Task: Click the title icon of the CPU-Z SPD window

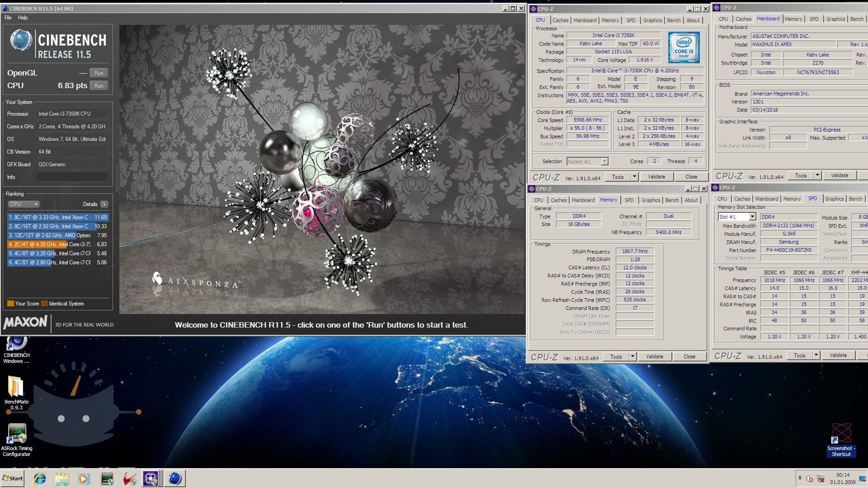Action: click(715, 188)
